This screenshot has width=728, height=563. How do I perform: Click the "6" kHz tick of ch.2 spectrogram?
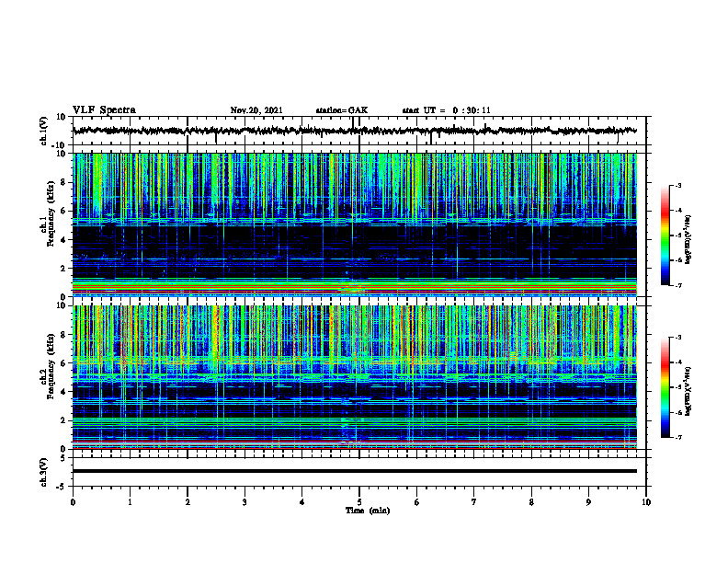point(63,363)
